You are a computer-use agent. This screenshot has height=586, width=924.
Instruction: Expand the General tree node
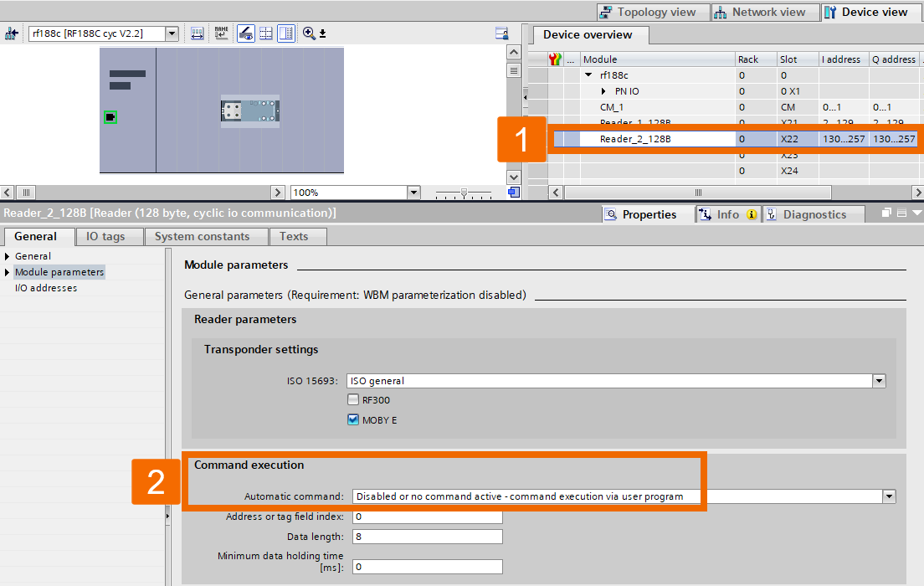(x=7, y=256)
